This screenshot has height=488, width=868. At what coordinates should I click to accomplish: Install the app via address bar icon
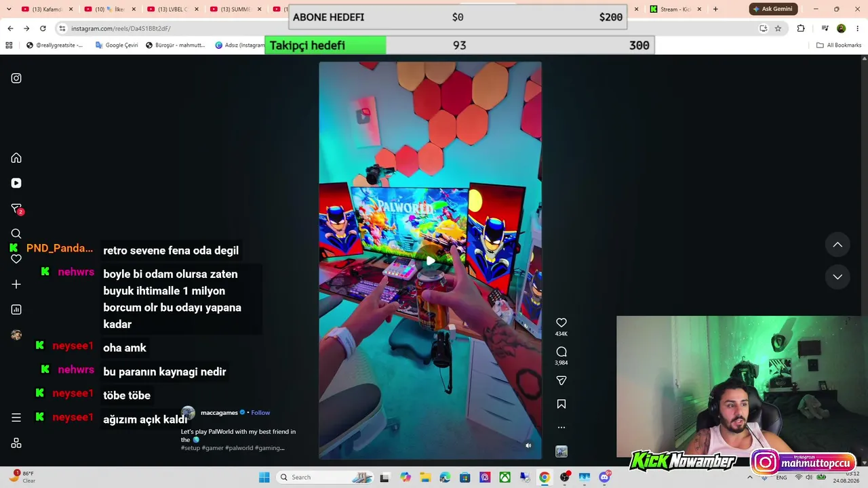tap(763, 28)
